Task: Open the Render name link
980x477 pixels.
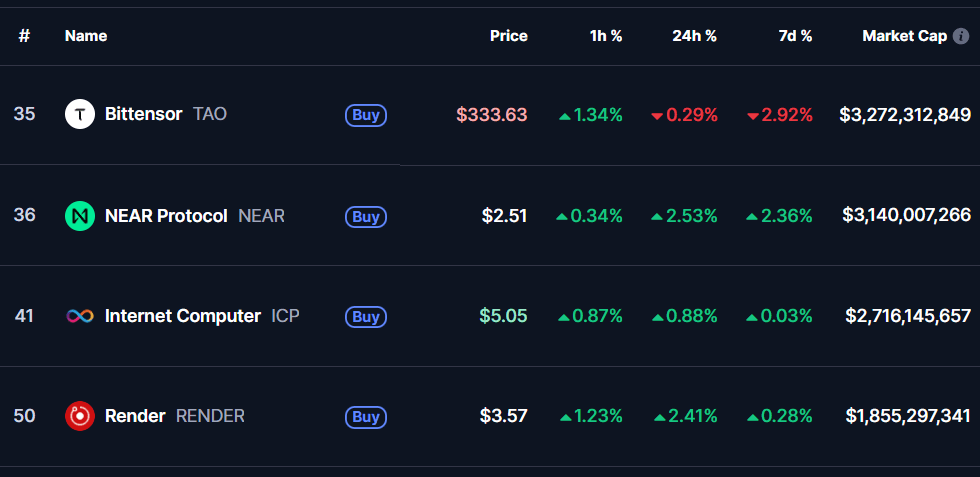Action: pos(135,416)
